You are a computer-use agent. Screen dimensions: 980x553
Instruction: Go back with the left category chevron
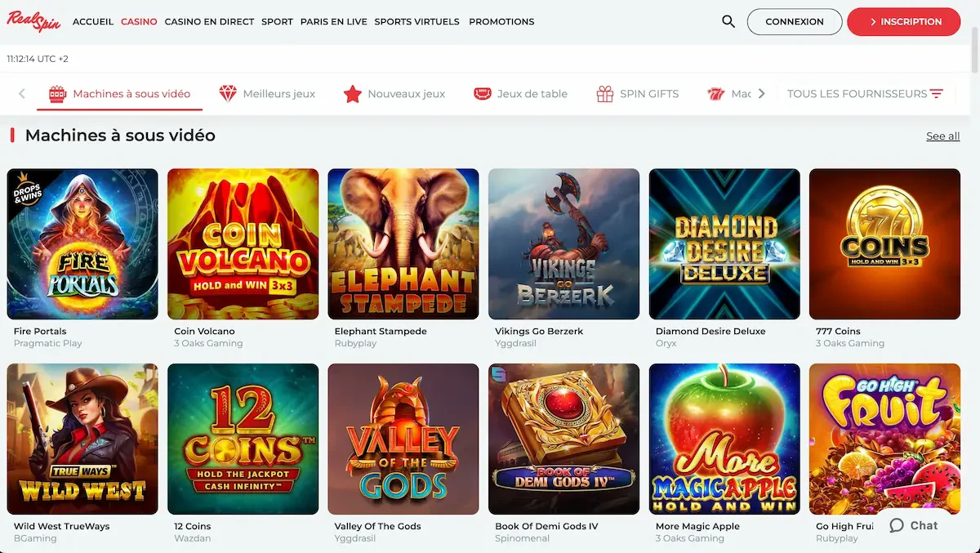pyautogui.click(x=22, y=94)
